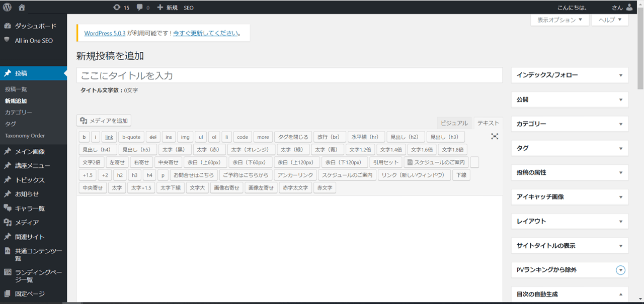The height and width of the screenshot is (304, 644).
Task: Open カテゴリー submenu link in sidebar
Action: click(19, 112)
